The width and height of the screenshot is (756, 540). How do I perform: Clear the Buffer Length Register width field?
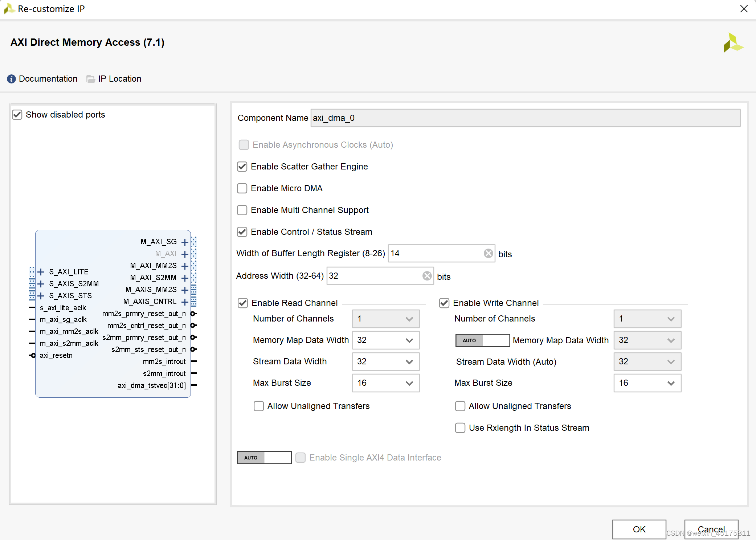pyautogui.click(x=488, y=253)
